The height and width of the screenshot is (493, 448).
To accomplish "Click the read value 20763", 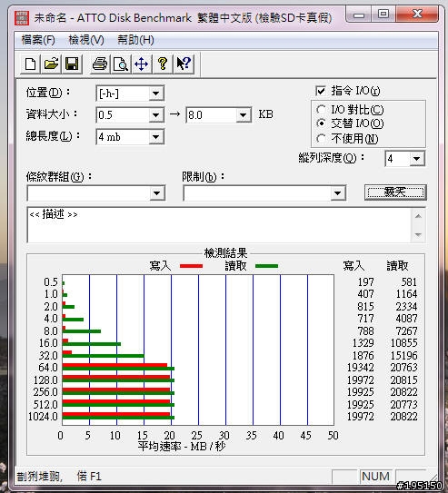I will click(x=404, y=368).
